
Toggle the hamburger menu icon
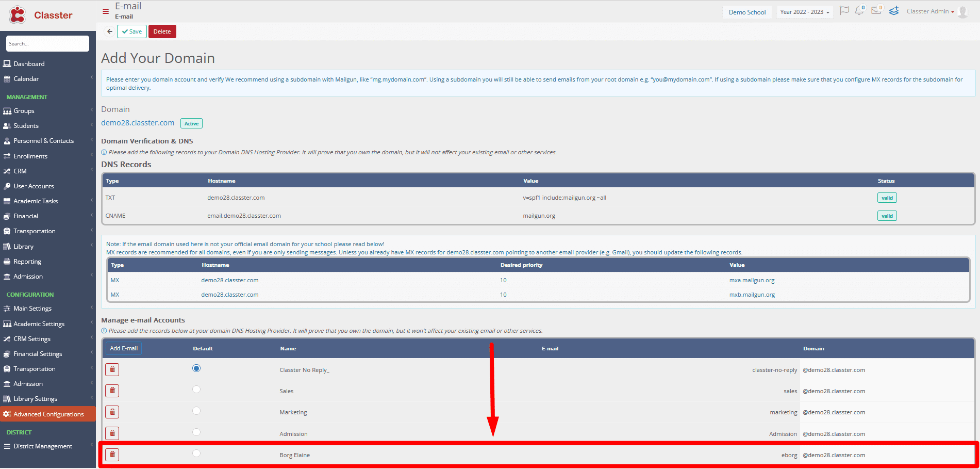[x=106, y=11]
